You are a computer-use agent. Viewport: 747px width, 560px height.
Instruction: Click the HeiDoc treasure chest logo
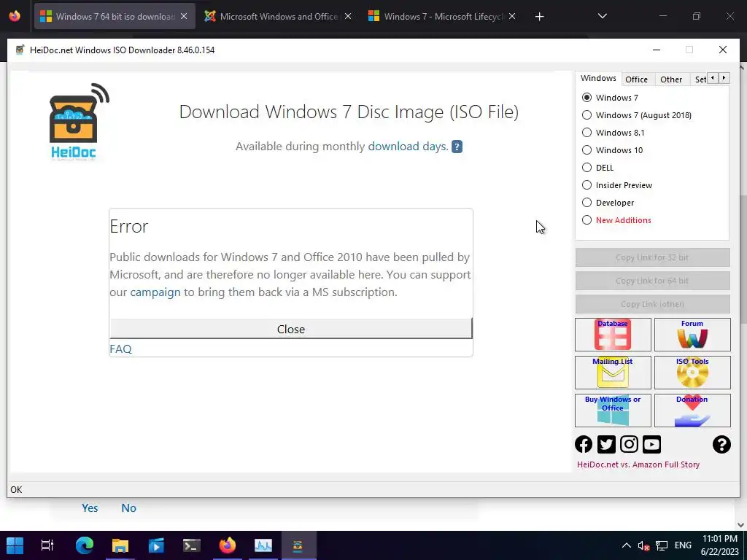[x=79, y=122]
